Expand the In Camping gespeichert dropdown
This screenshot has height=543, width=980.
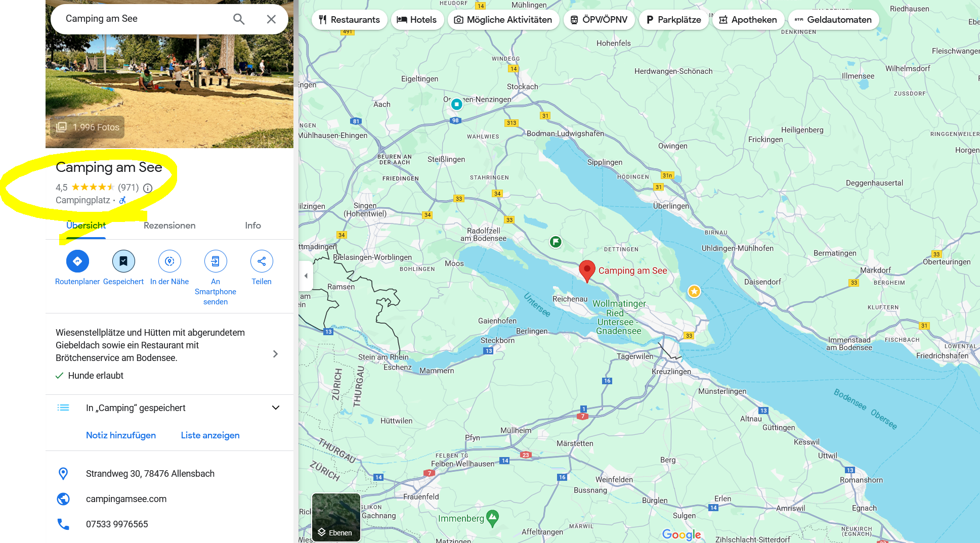[x=276, y=408]
